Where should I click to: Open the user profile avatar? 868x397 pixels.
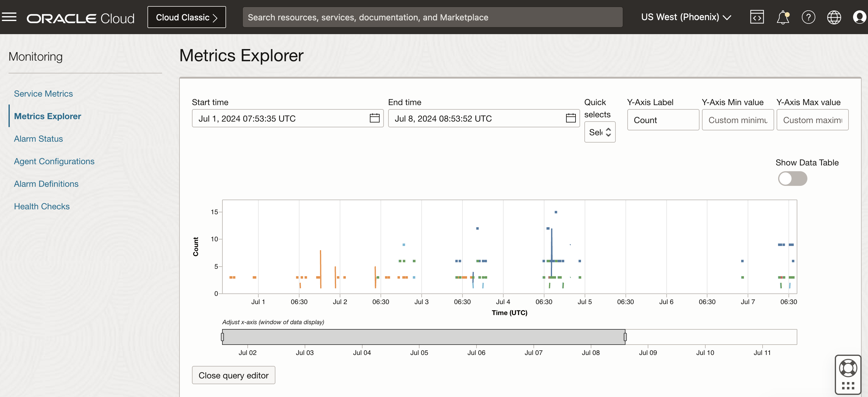point(859,17)
